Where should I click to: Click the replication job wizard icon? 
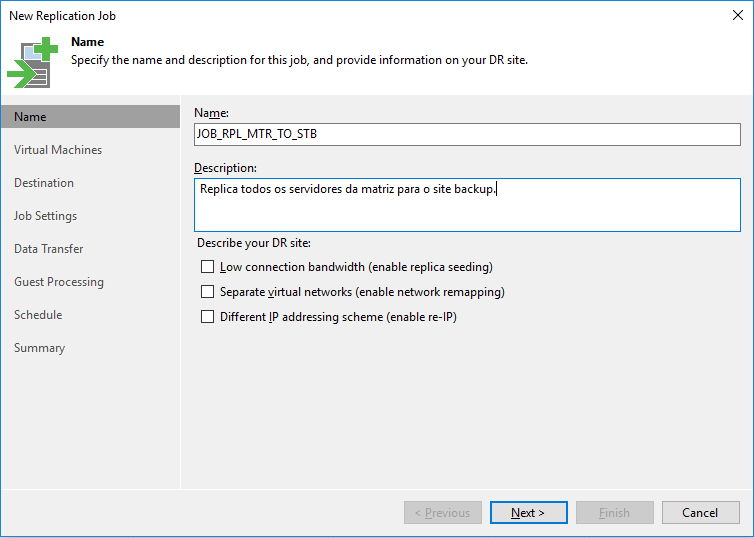(x=33, y=62)
